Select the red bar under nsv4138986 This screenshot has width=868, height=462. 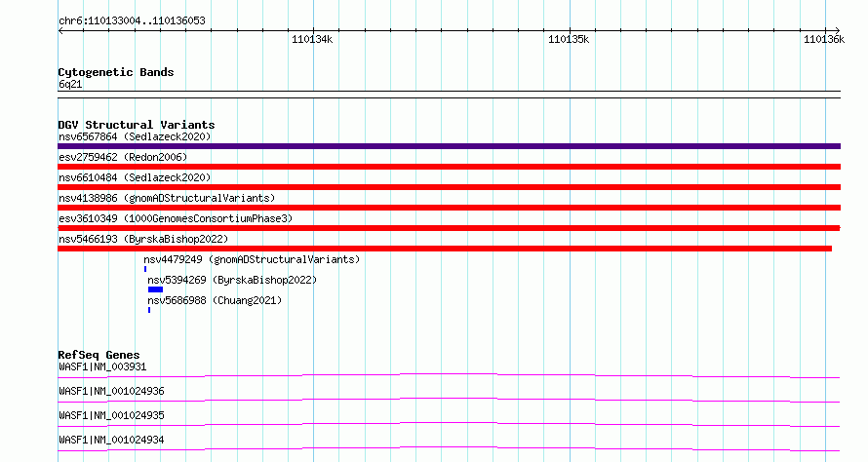[449, 208]
